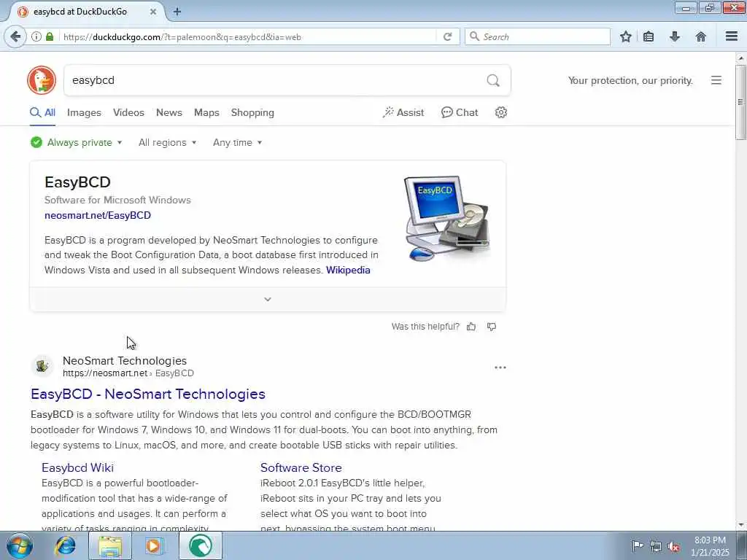Viewport: 747px width, 560px height.
Task: Select the Pale Moon browser taskbar button
Action: (201, 545)
